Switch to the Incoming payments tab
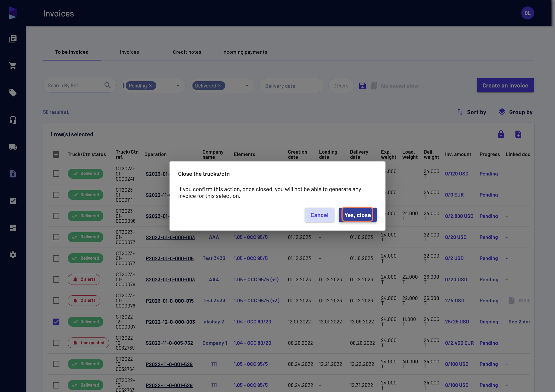 coord(245,52)
